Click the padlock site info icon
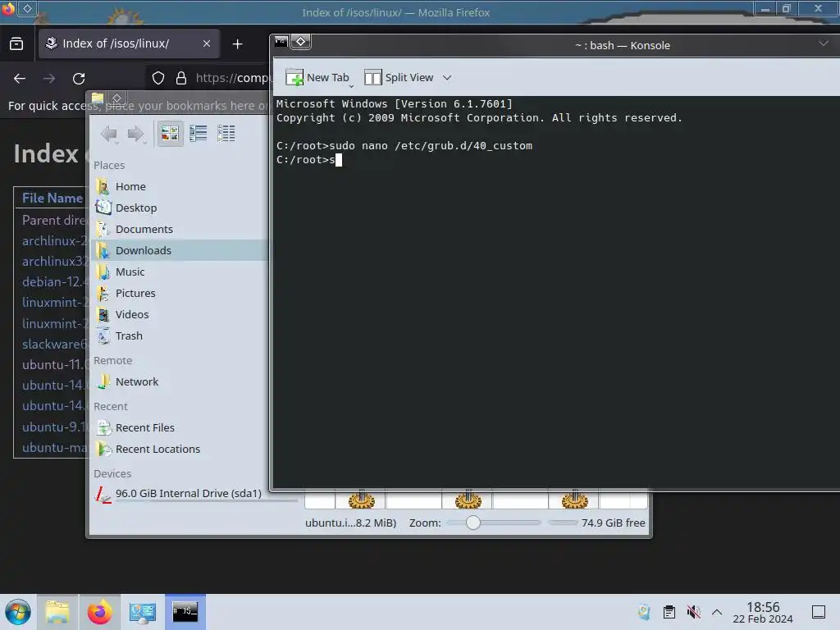Image resolution: width=840 pixels, height=630 pixels. pyautogui.click(x=181, y=78)
